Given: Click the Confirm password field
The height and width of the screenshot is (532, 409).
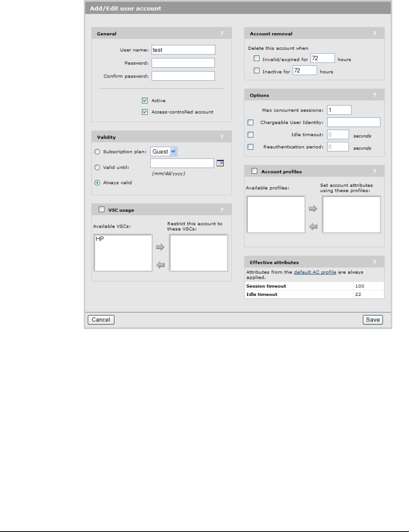Looking at the screenshot, I should pyautogui.click(x=183, y=76).
